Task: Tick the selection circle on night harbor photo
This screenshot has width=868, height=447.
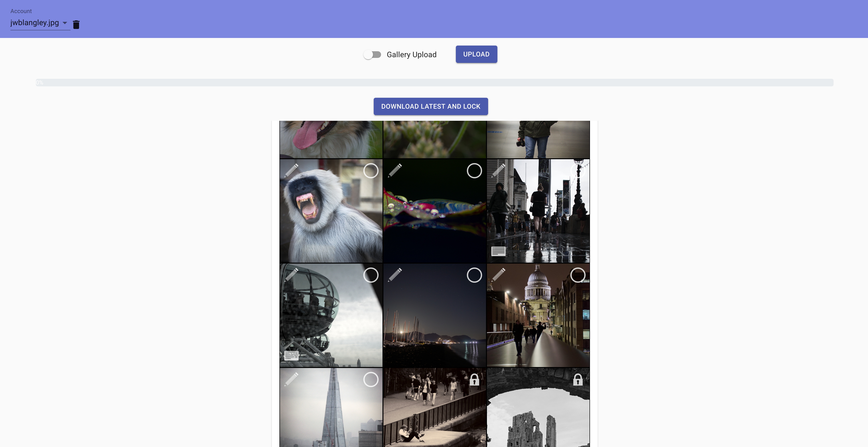Action: click(474, 275)
